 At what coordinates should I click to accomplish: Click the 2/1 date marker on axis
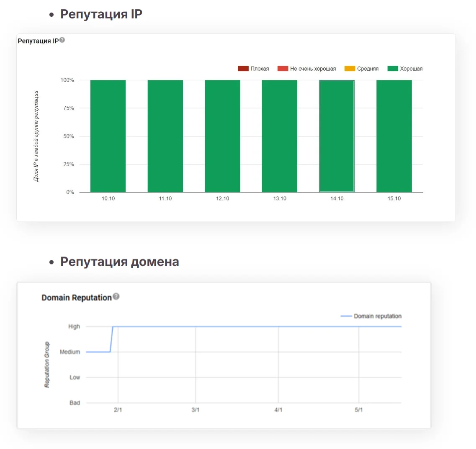coord(118,410)
